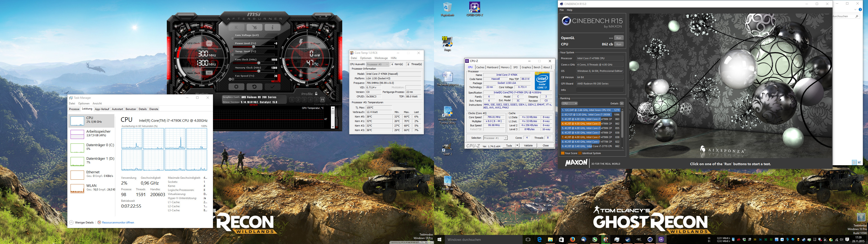This screenshot has height=244, width=868.
Task: Open Cinebench Ranking CPU dropdown
Action: point(569,103)
